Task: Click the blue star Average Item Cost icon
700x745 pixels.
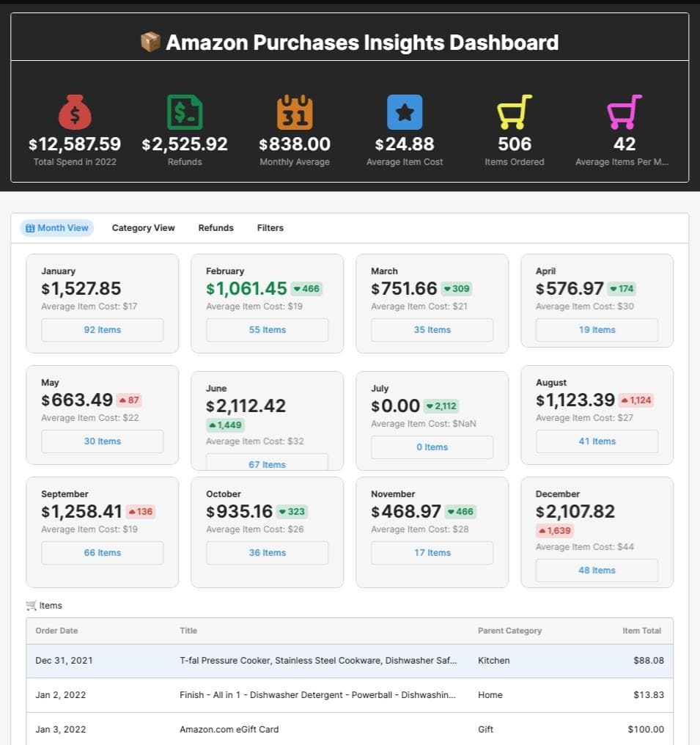Action: click(x=405, y=111)
